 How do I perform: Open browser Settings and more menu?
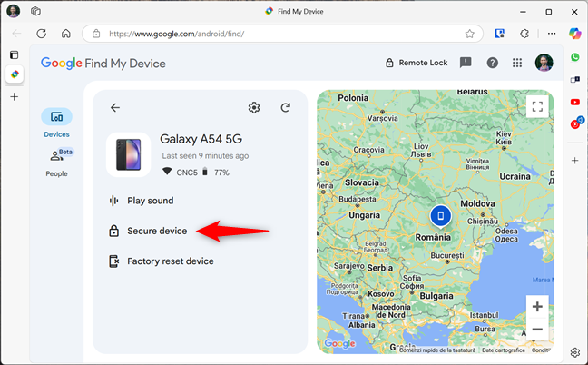552,34
